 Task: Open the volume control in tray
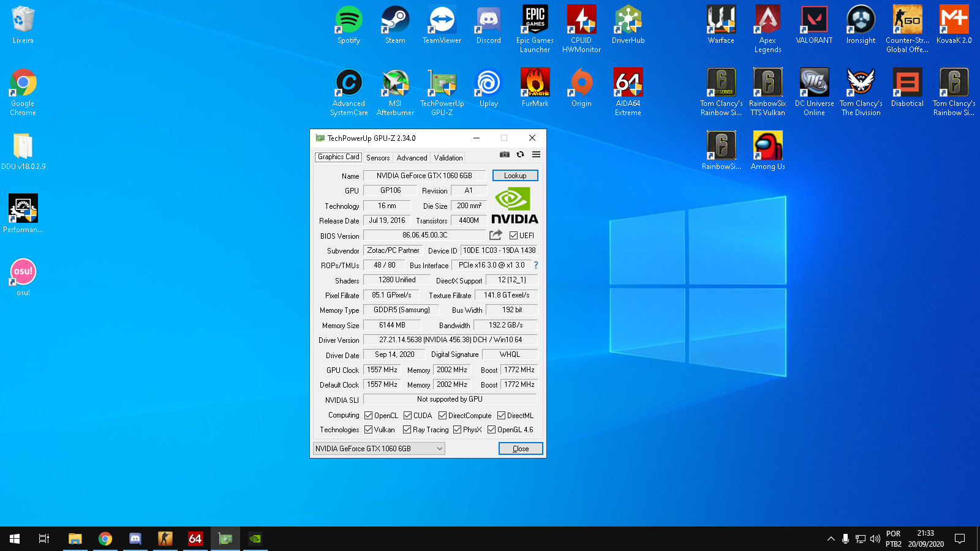point(875,539)
